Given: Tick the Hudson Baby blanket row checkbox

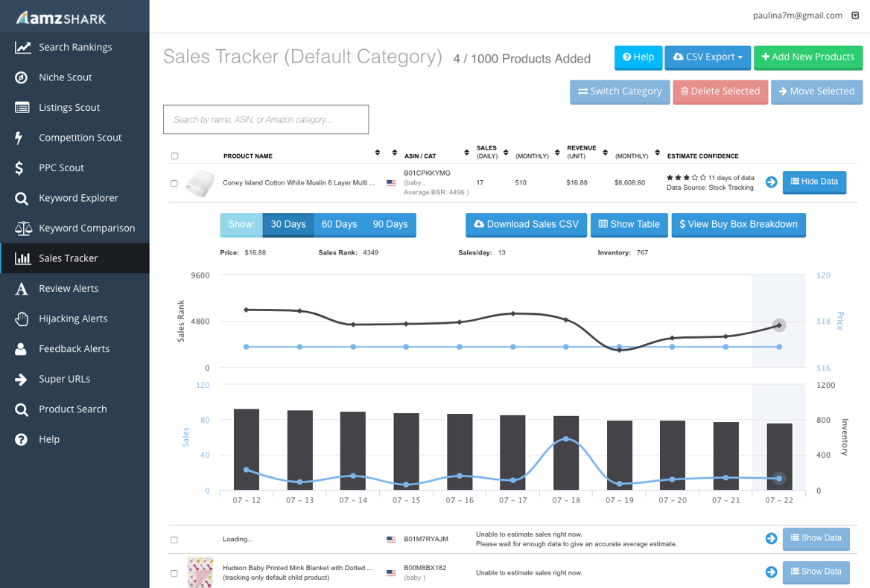Looking at the screenshot, I should tap(174, 574).
